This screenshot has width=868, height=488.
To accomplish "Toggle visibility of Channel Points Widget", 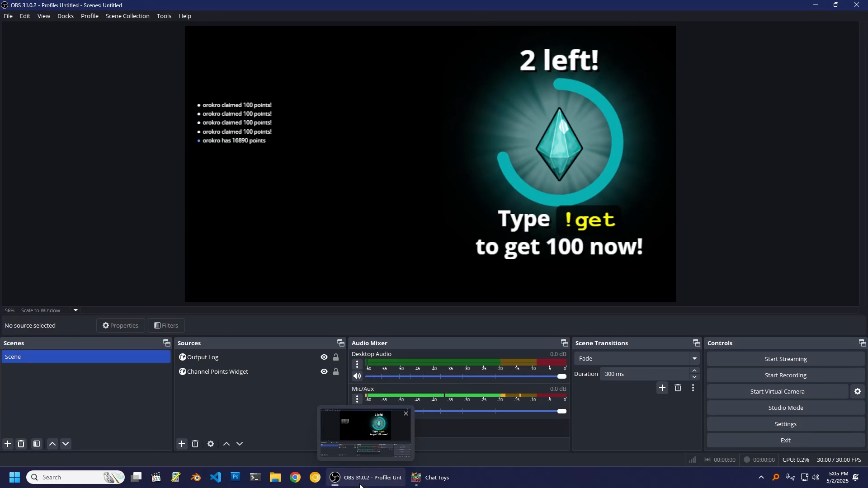I will 324,372.
